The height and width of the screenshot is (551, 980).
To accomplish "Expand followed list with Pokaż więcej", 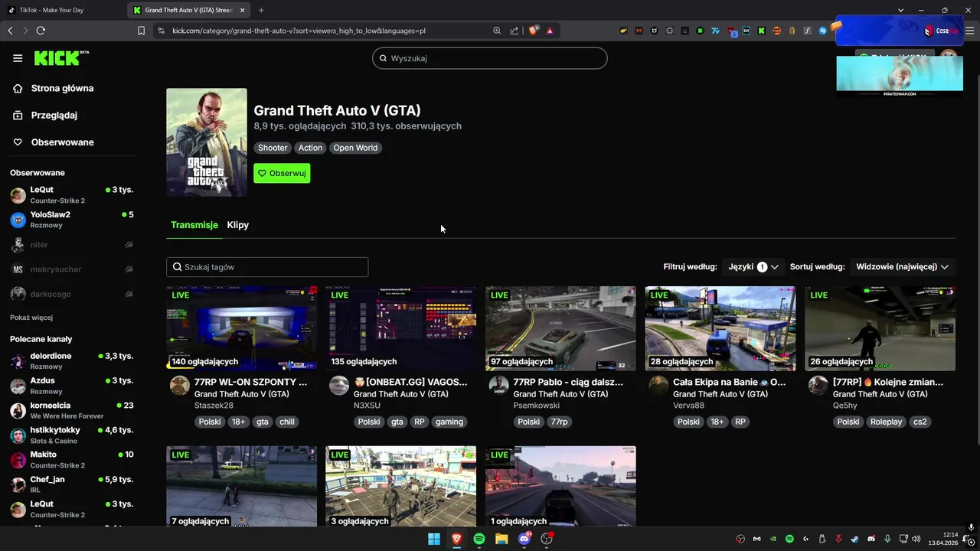I will [x=31, y=318].
